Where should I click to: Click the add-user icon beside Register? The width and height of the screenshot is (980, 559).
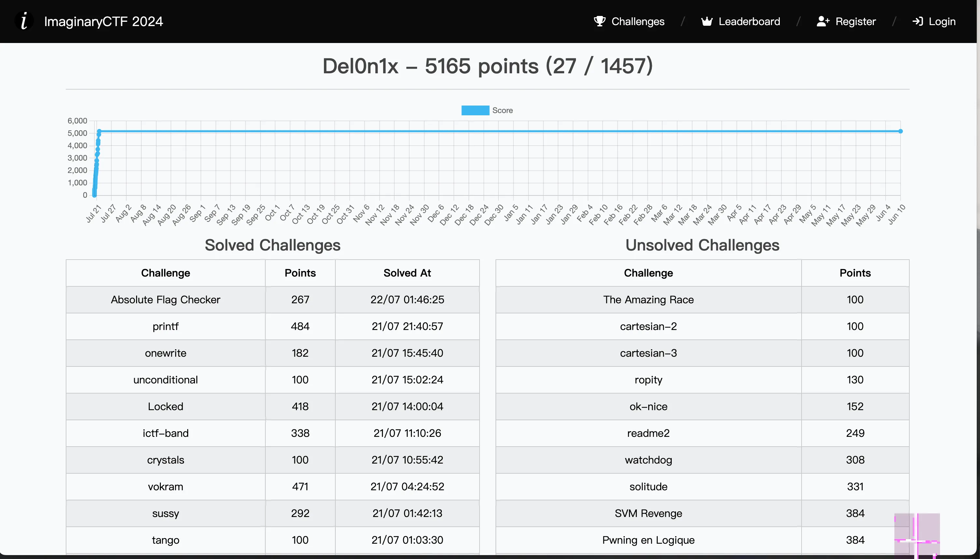click(823, 21)
